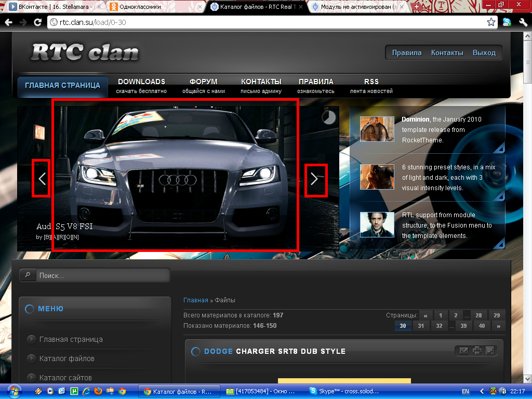This screenshot has width=532, height=399.
Task: Click the Dominion template thumbnail image
Action: [x=377, y=129]
